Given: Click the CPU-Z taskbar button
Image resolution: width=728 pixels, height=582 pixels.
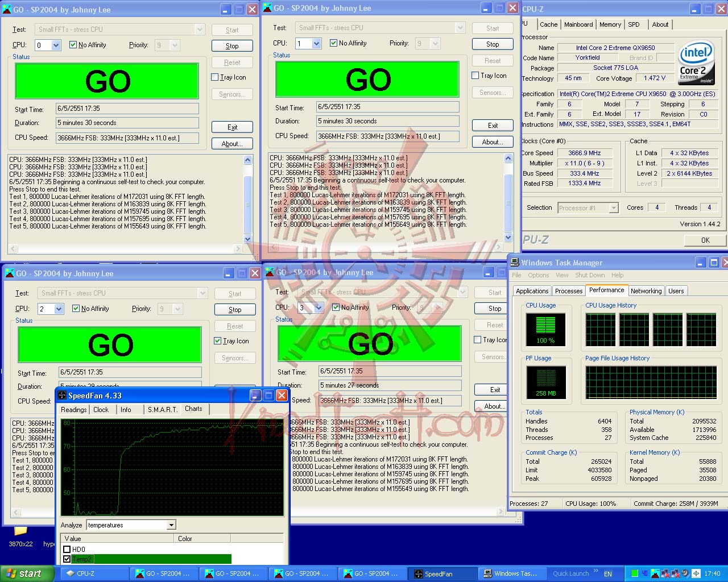Looking at the screenshot, I should point(94,573).
